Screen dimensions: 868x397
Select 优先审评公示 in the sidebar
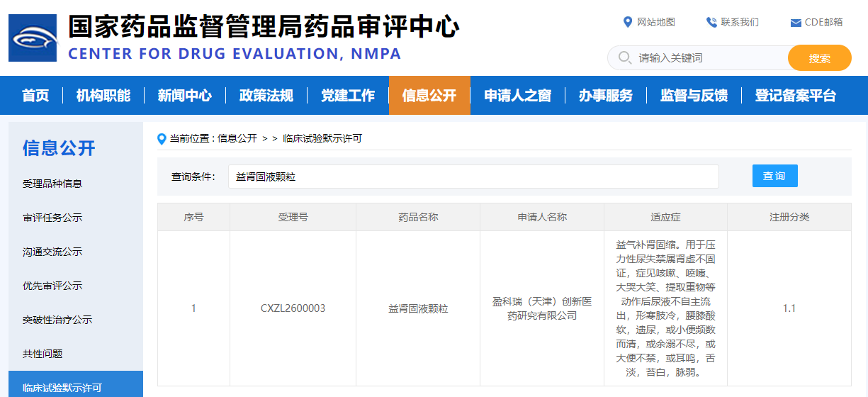click(52, 286)
